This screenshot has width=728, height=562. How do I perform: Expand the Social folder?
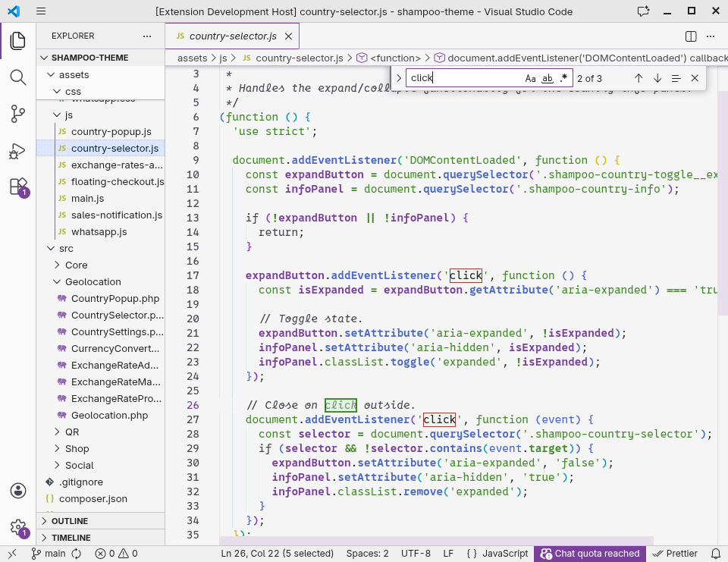click(100, 466)
